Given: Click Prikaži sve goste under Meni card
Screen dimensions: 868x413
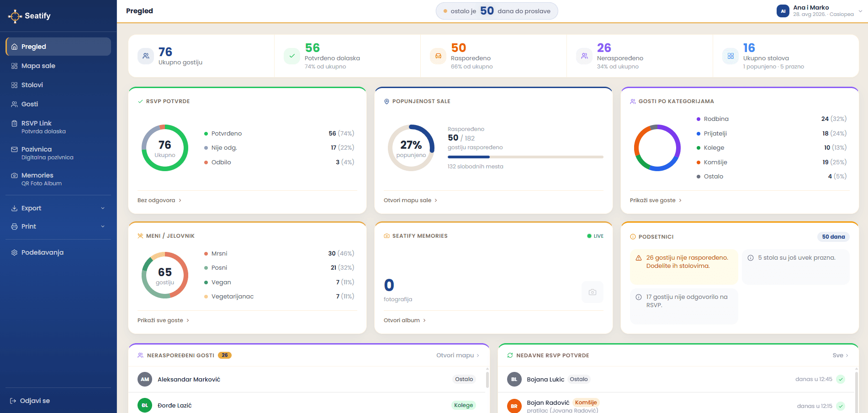Looking at the screenshot, I should tap(163, 320).
